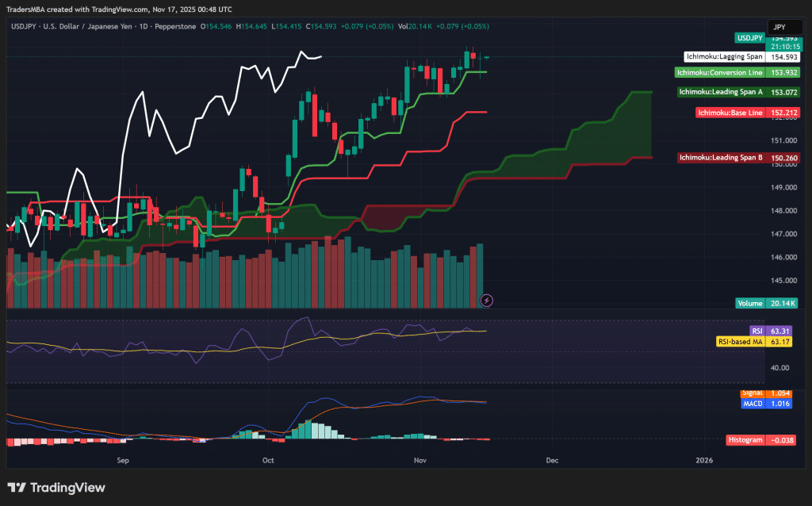Click the Ichimoku:Base Line 152.212 label
This screenshot has height=506, width=812.
746,113
